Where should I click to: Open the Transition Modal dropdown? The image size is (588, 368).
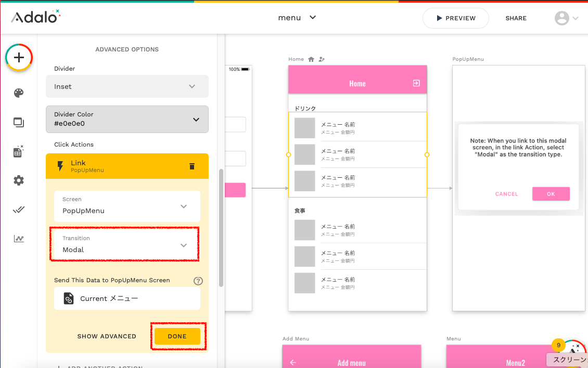127,244
